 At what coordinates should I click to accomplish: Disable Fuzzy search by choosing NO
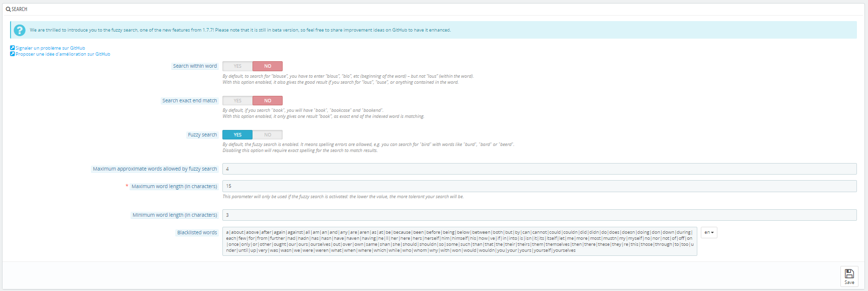coord(268,135)
